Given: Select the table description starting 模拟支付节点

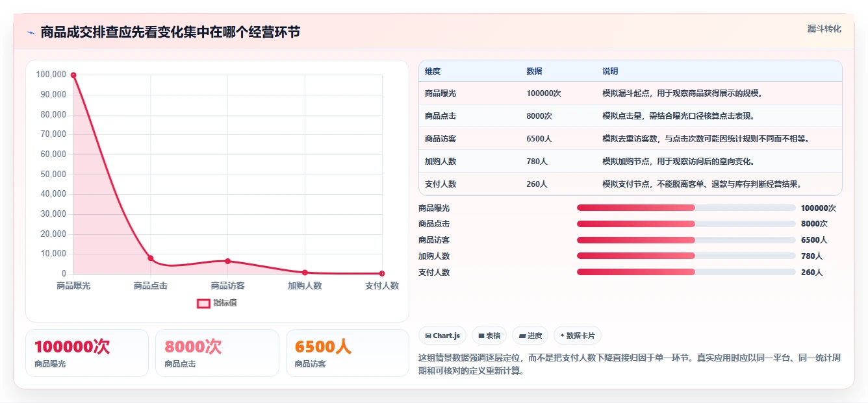Looking at the screenshot, I should click(704, 184).
